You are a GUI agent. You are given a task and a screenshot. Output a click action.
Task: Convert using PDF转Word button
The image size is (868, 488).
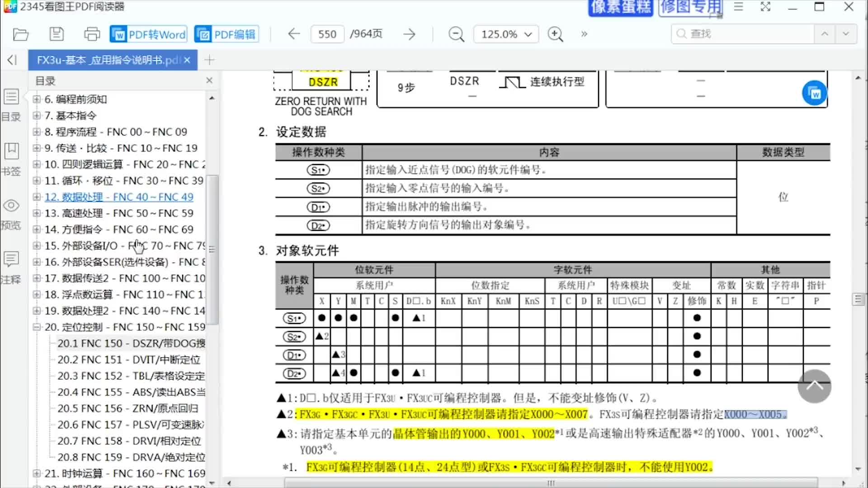pyautogui.click(x=148, y=34)
